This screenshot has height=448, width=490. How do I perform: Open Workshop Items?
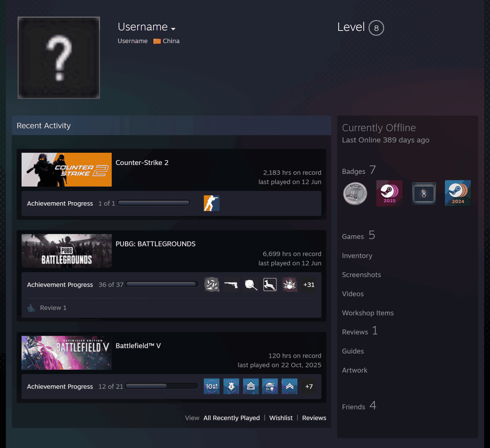(x=368, y=313)
